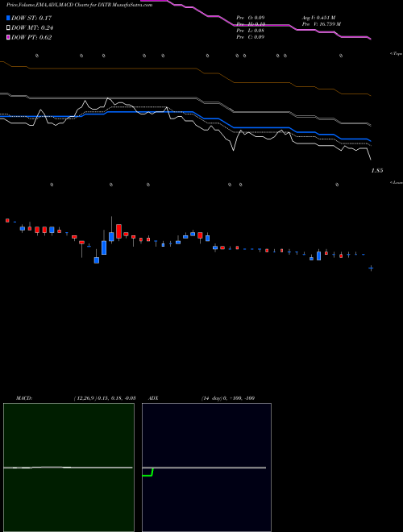
Task: Click the 'Pre O: 0.09' value
Action: click(x=251, y=18)
